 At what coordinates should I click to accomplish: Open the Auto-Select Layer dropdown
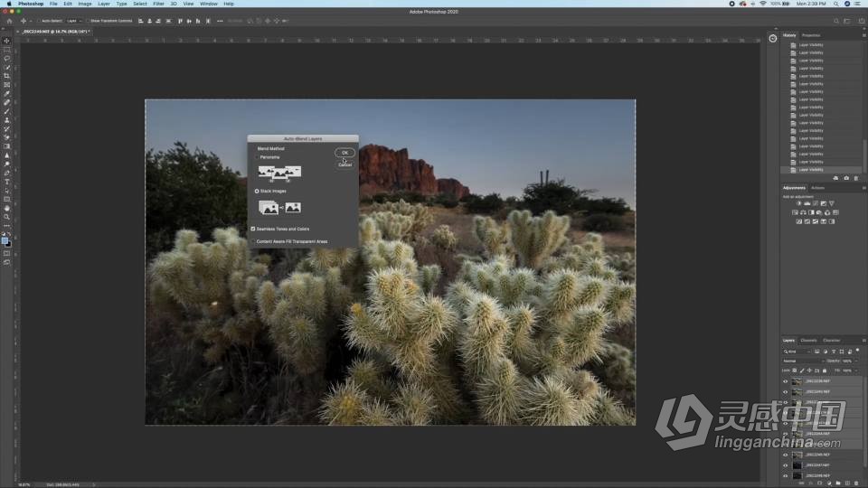pyautogui.click(x=73, y=21)
